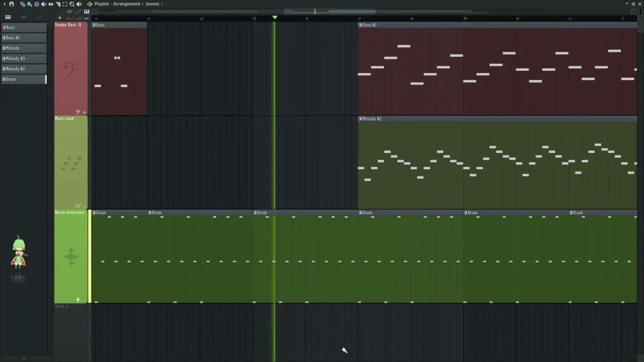Mute the Happy Bass :D track

pyautogui.click(x=84, y=113)
